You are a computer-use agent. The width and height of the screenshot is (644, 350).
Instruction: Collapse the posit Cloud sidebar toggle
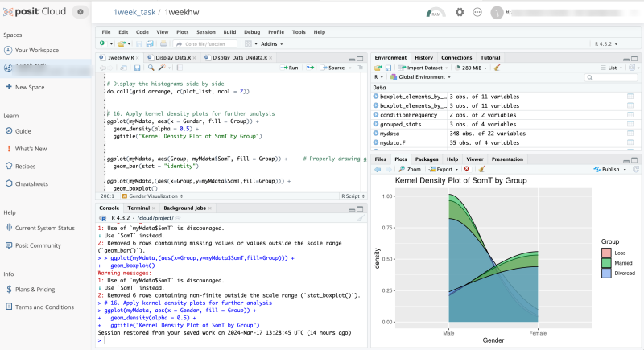[80, 12]
